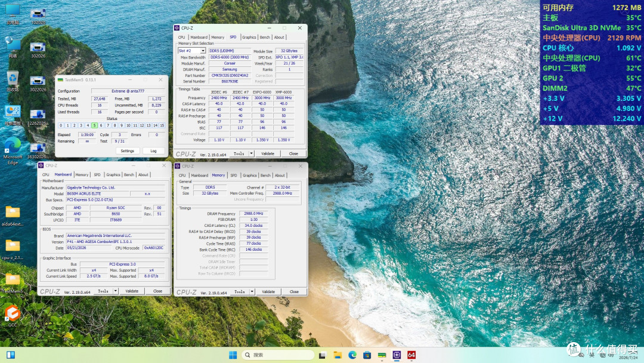Image resolution: width=644 pixels, height=363 pixels.
Task: Click Validate in CPU-Z SPD window
Action: (x=268, y=153)
